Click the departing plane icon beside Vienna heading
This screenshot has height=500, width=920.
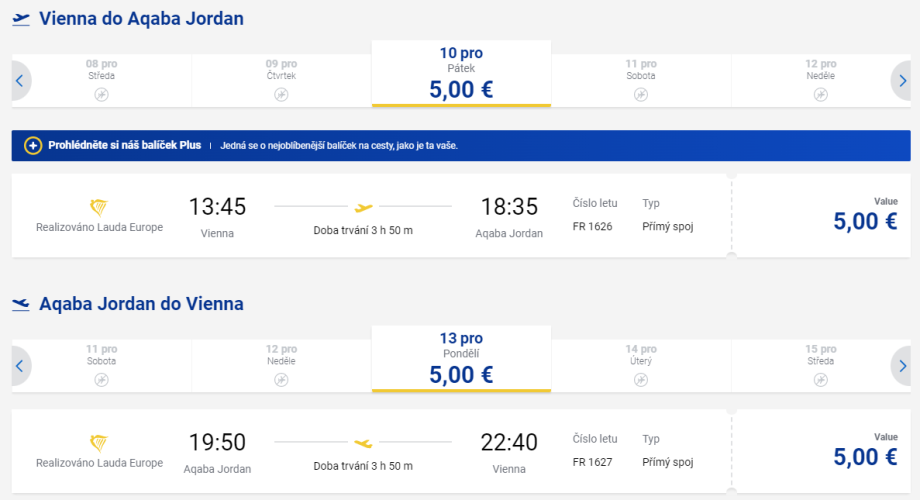[21, 19]
